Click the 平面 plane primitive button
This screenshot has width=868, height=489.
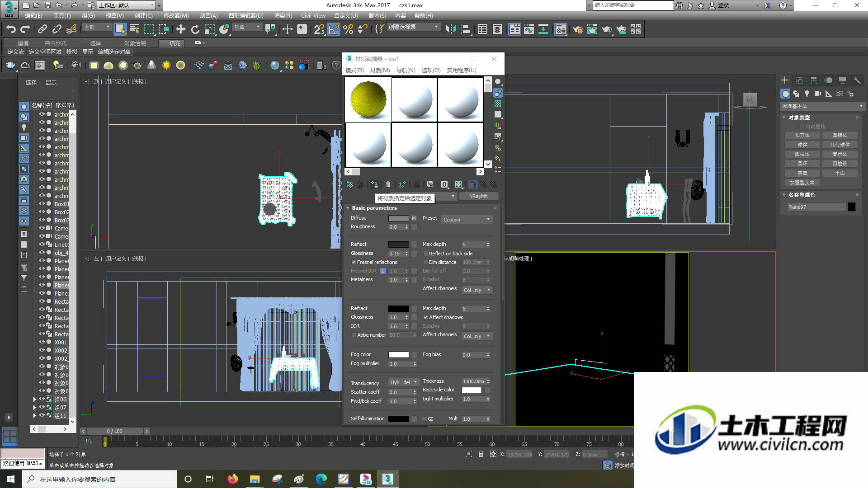tap(840, 173)
